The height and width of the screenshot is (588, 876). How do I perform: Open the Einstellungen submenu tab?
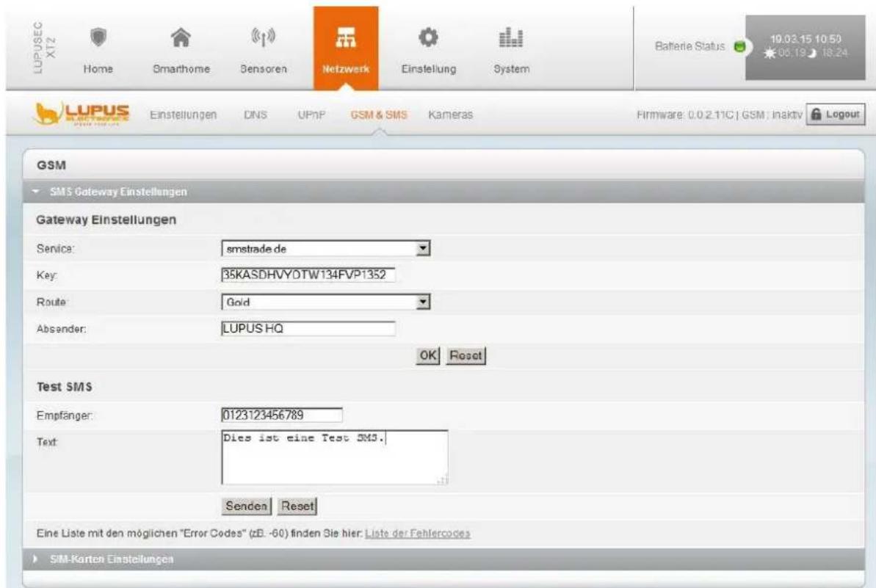point(184,115)
